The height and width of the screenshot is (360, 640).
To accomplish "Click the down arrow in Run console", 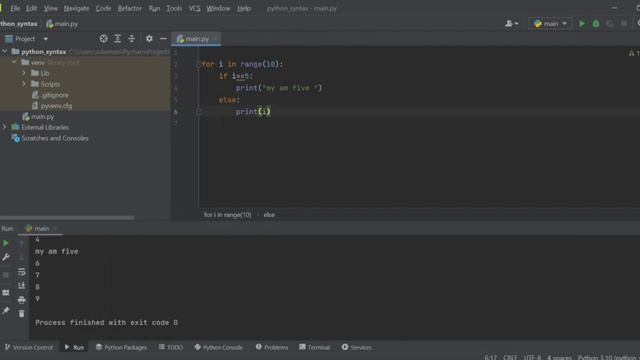I will click(x=22, y=258).
